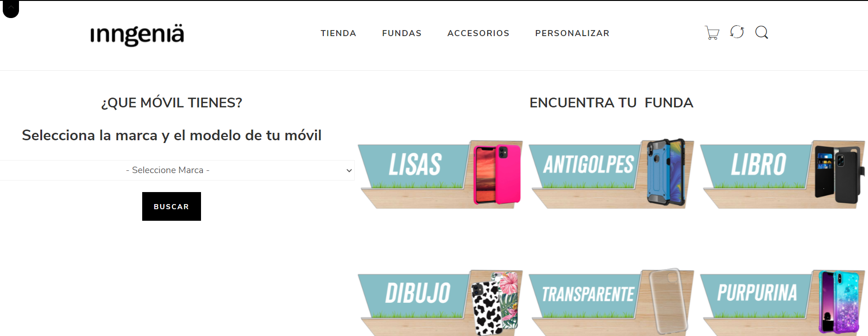Select the ANTIGOLPES case category banner
The width and height of the screenshot is (868, 336).
(611, 173)
